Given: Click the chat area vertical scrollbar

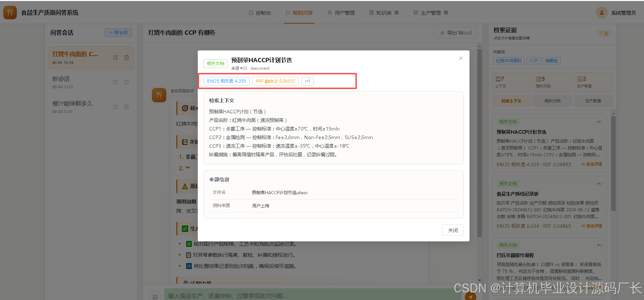Looking at the screenshot, I should [480, 143].
